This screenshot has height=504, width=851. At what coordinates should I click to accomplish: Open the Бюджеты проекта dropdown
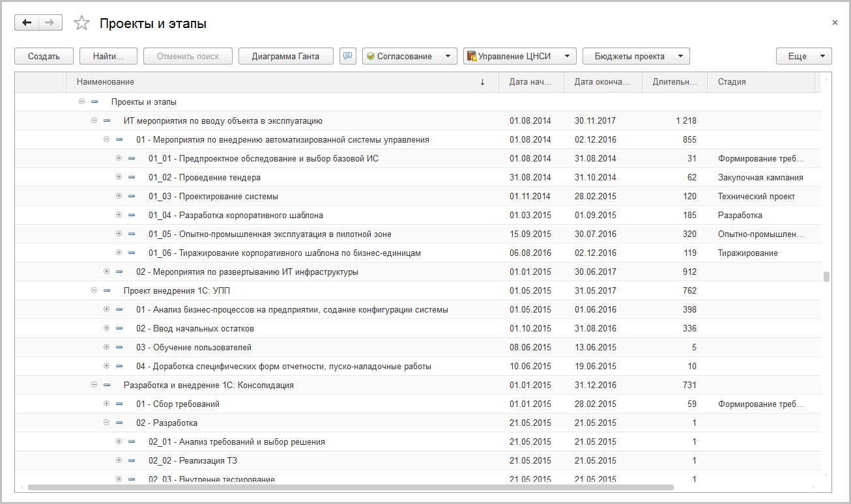pos(635,56)
